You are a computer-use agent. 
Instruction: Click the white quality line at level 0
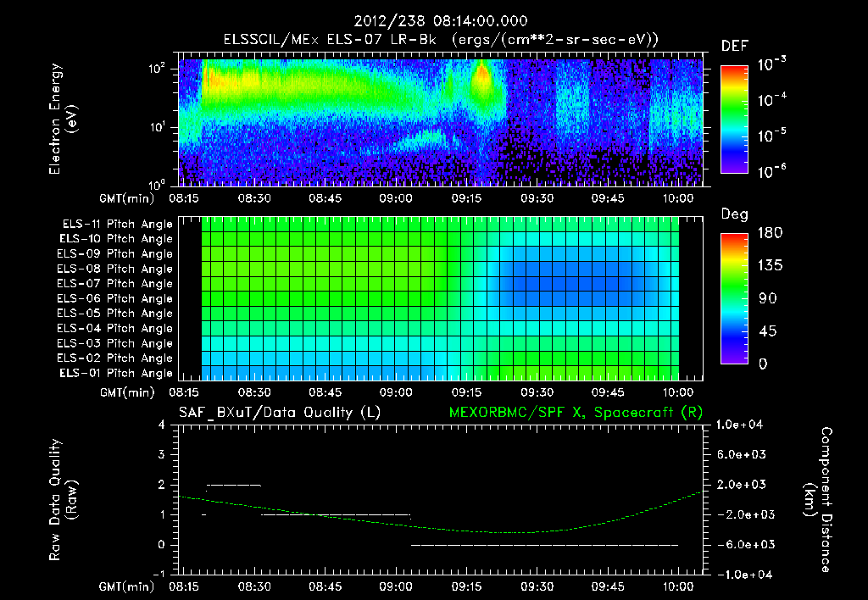pos(545,545)
